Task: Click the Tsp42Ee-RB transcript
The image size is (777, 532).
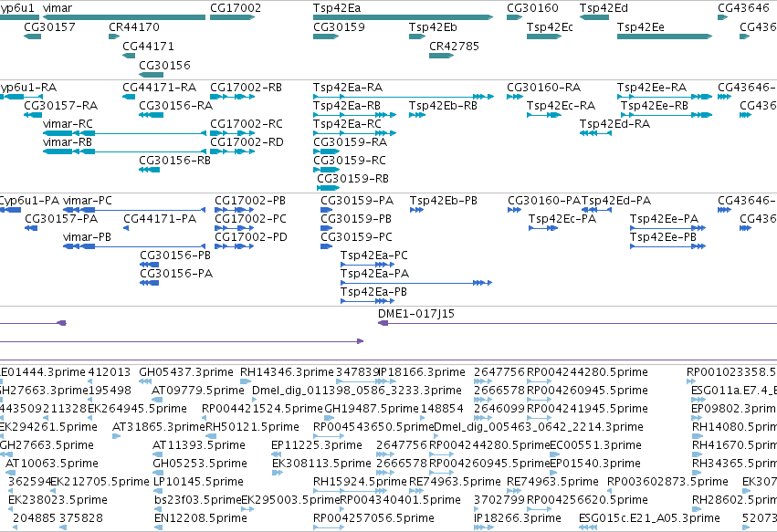Action: click(x=667, y=115)
